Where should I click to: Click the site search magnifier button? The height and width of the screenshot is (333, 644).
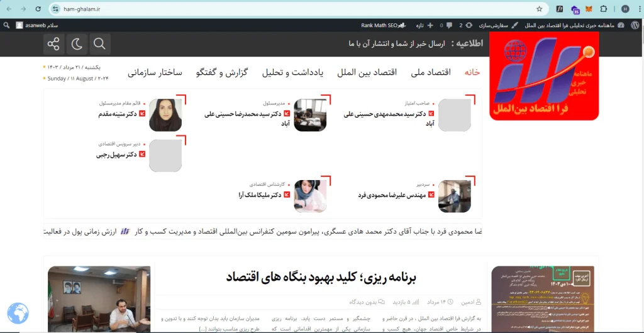click(100, 44)
